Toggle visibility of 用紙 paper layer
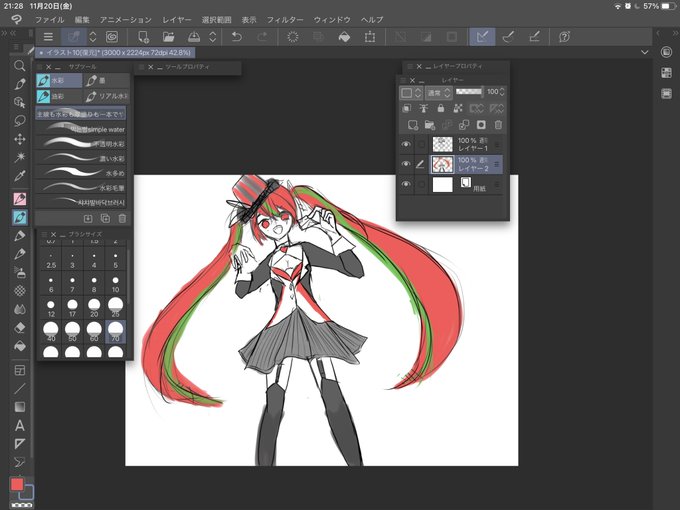 point(406,184)
